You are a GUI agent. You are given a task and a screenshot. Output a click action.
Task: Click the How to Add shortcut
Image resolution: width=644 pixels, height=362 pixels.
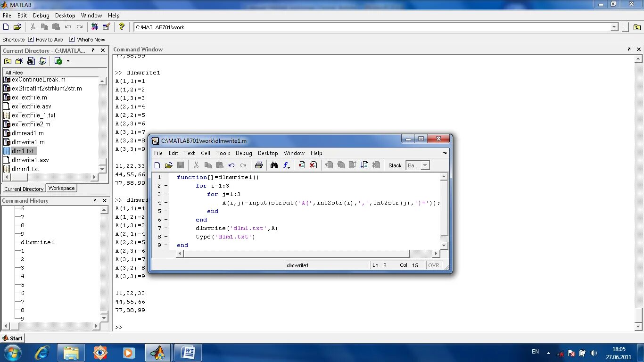(46, 40)
